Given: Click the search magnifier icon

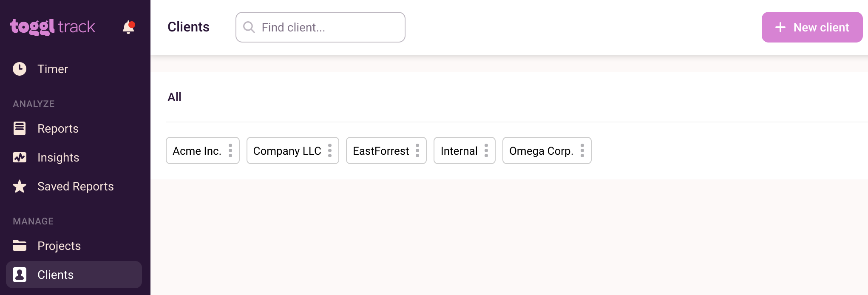Looking at the screenshot, I should point(249,27).
